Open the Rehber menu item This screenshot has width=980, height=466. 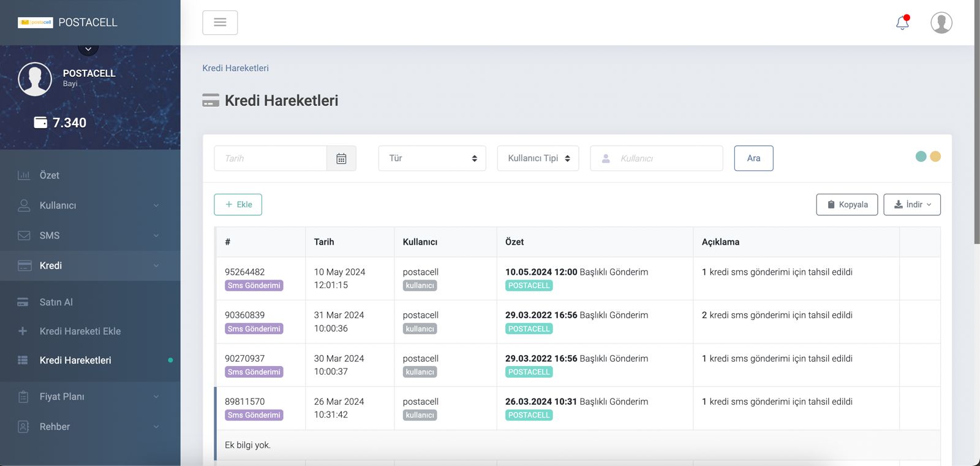pyautogui.click(x=90, y=427)
